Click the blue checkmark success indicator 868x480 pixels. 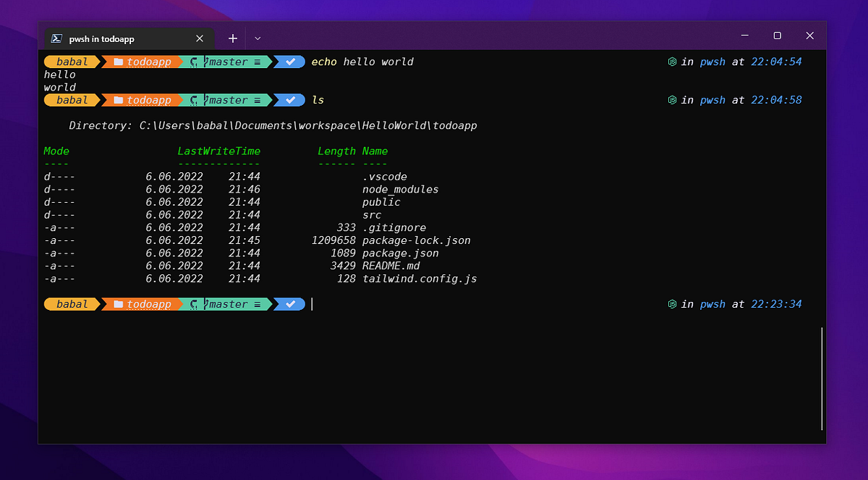tap(289, 62)
